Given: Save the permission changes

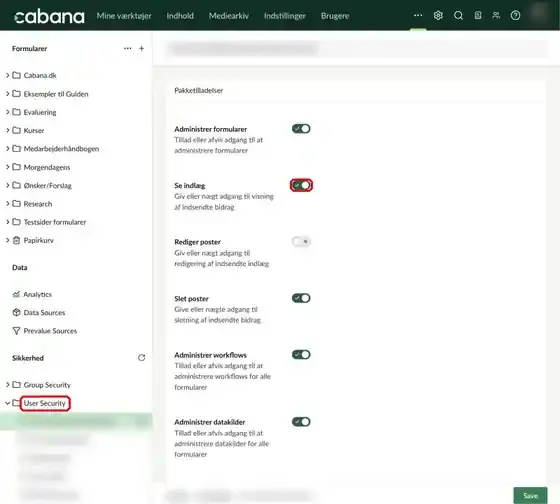Looking at the screenshot, I should 530,495.
